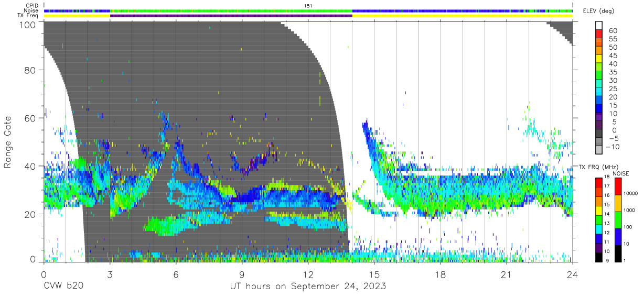The width and height of the screenshot is (644, 297).
Task: Select the 'CVW b20' radar label
Action: coord(63,287)
